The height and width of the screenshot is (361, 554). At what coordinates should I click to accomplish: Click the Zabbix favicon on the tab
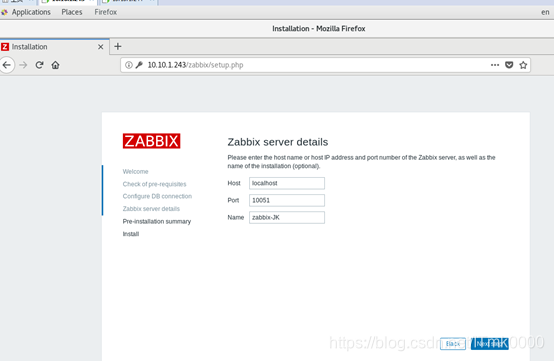5,47
